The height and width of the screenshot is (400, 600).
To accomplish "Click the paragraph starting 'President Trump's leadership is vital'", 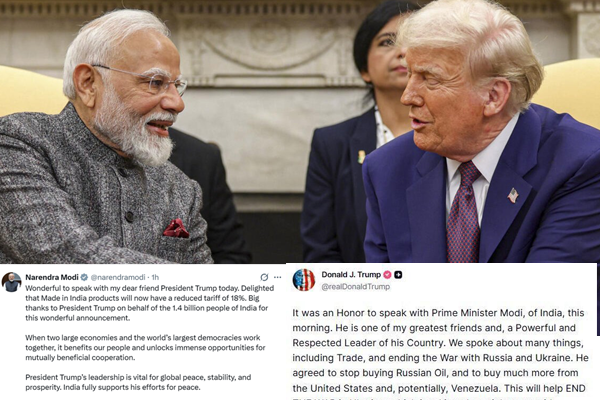I will (138, 382).
